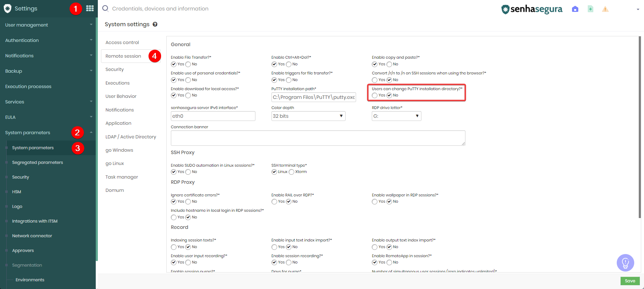Choose Xterm as SSH terminal type

(x=291, y=172)
